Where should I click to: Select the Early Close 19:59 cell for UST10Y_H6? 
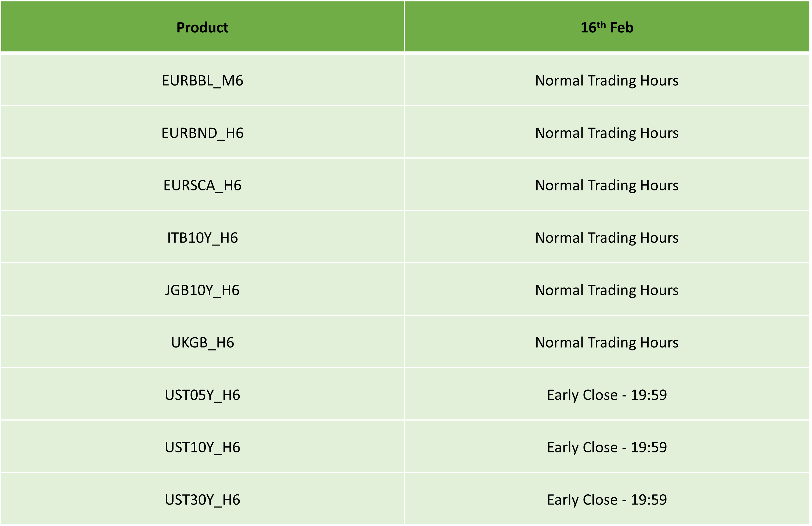pos(607,447)
